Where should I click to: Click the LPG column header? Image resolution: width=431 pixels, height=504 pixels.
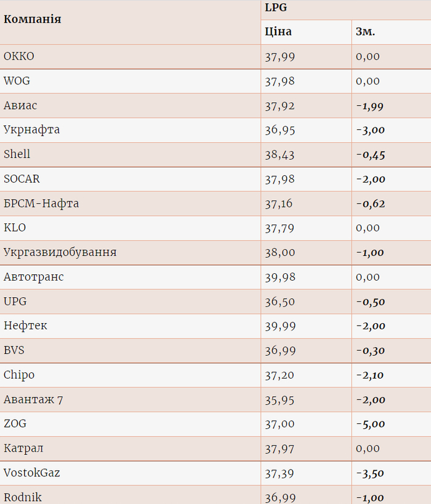pyautogui.click(x=276, y=8)
